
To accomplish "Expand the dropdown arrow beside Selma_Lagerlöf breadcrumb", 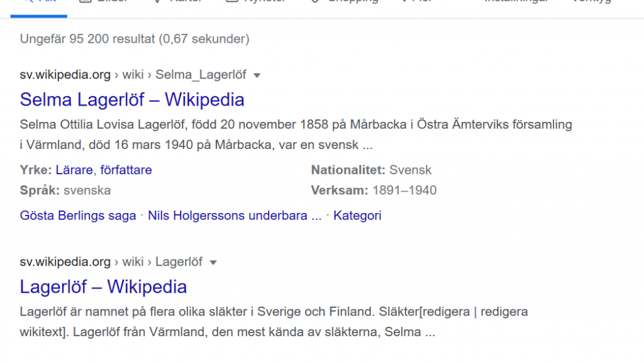I will point(257,75).
